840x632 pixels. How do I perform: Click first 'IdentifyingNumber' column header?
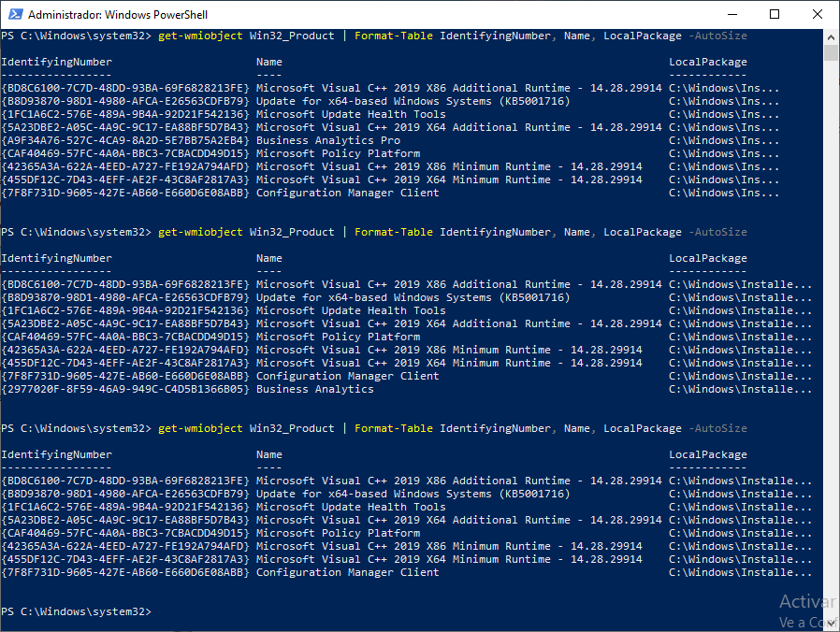pos(57,62)
